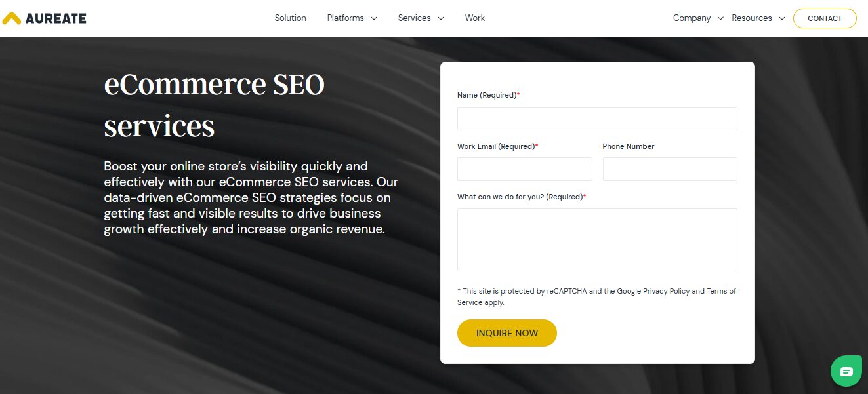Select the Phone Number field

click(x=670, y=169)
